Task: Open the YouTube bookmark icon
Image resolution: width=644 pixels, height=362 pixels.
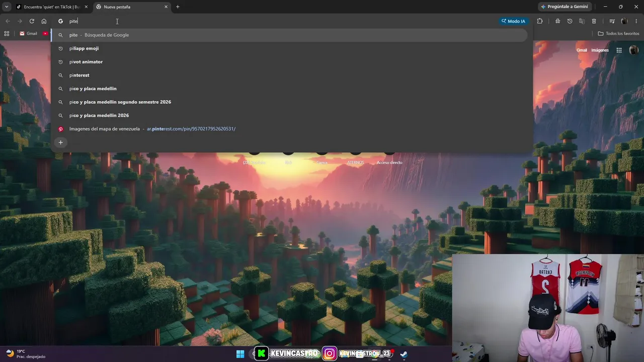Action: pos(45,34)
